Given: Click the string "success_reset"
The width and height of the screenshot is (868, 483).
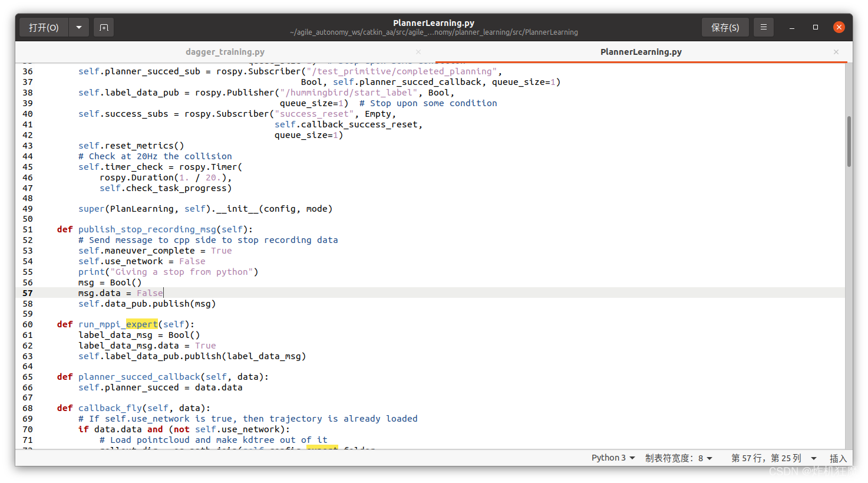Looking at the screenshot, I should pyautogui.click(x=314, y=114).
